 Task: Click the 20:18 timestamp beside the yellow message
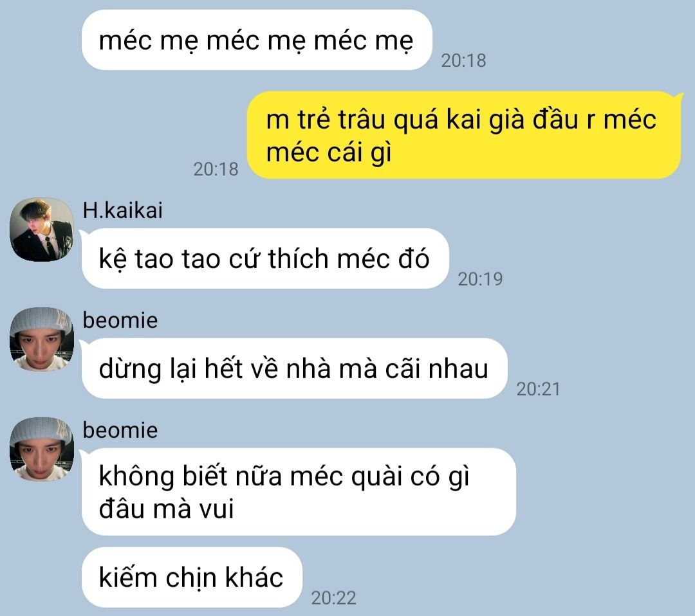(216, 169)
